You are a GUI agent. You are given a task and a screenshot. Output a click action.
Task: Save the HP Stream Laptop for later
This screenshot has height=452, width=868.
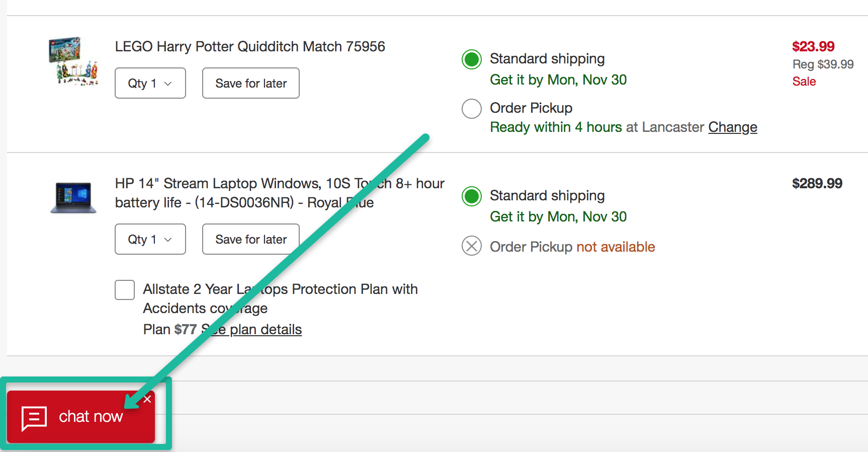(x=251, y=239)
